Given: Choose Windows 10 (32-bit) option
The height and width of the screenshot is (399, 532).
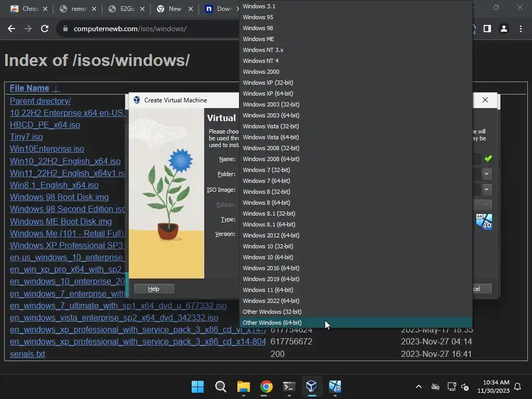Looking at the screenshot, I should (355, 246).
